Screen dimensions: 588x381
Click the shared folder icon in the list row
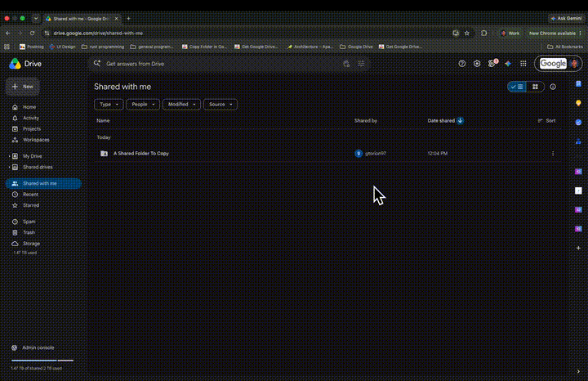(x=104, y=154)
